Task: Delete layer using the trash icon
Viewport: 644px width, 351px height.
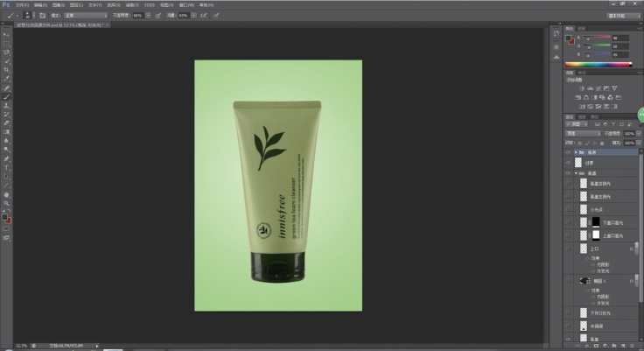Action: click(632, 346)
